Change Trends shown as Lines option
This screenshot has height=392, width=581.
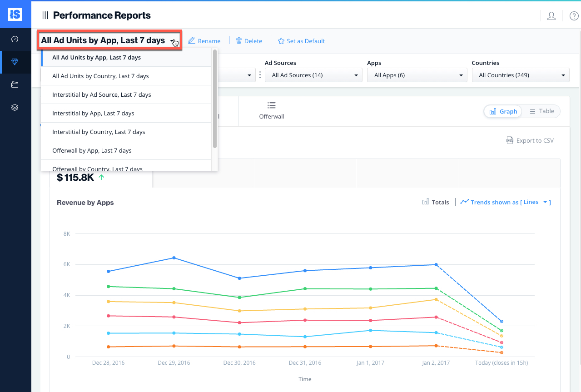click(505, 202)
